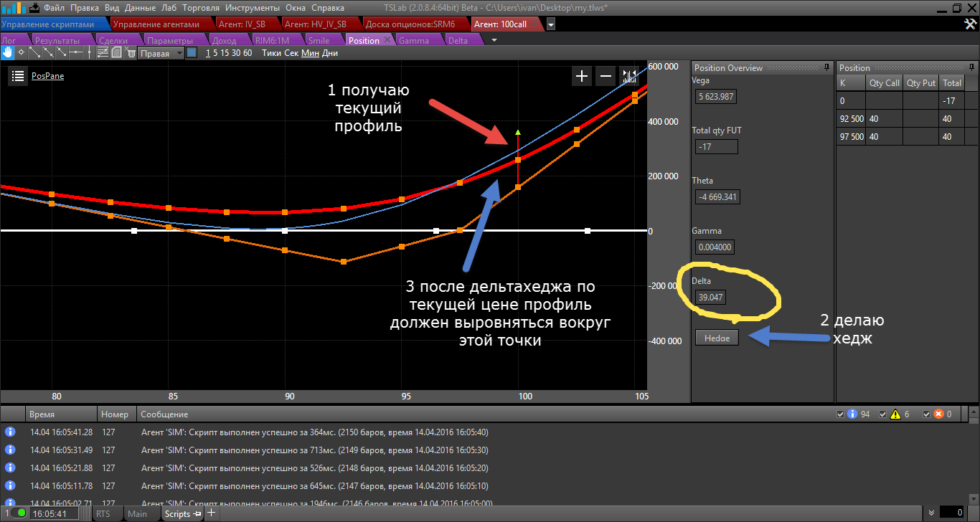Click the delete drawings trash icon
This screenshot has width=980, height=522.
click(131, 52)
